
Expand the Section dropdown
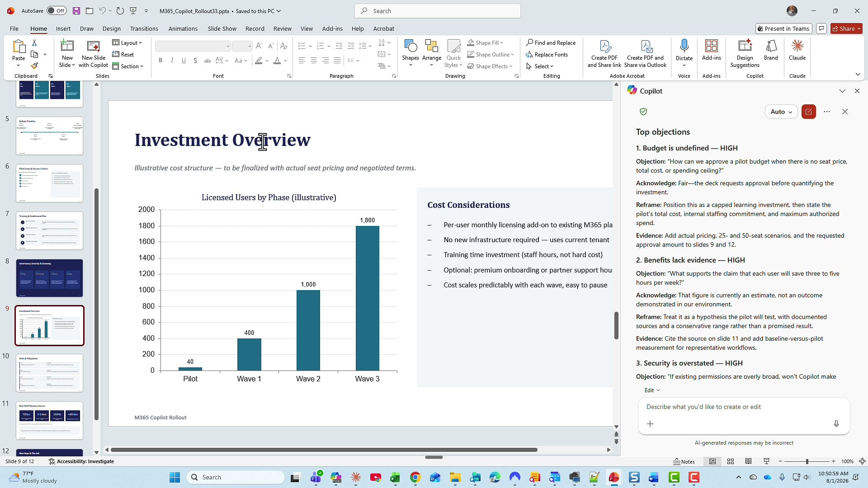point(128,66)
